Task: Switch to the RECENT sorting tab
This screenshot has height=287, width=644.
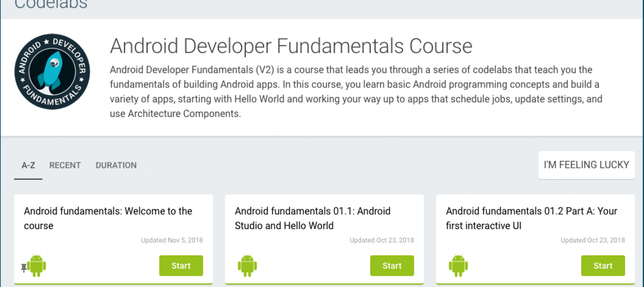Action: point(65,165)
